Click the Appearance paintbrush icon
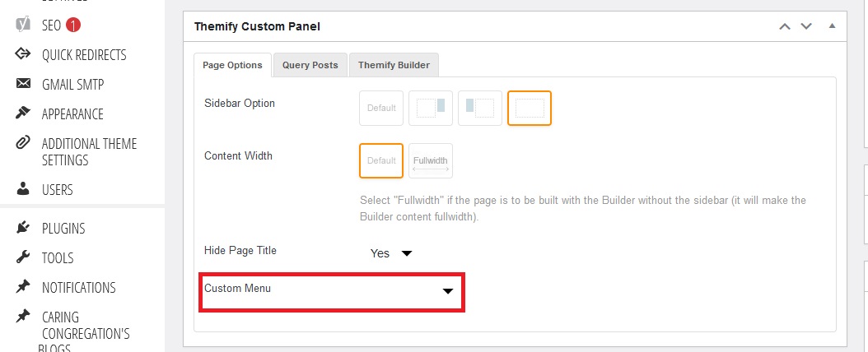The image size is (868, 352). click(x=23, y=114)
